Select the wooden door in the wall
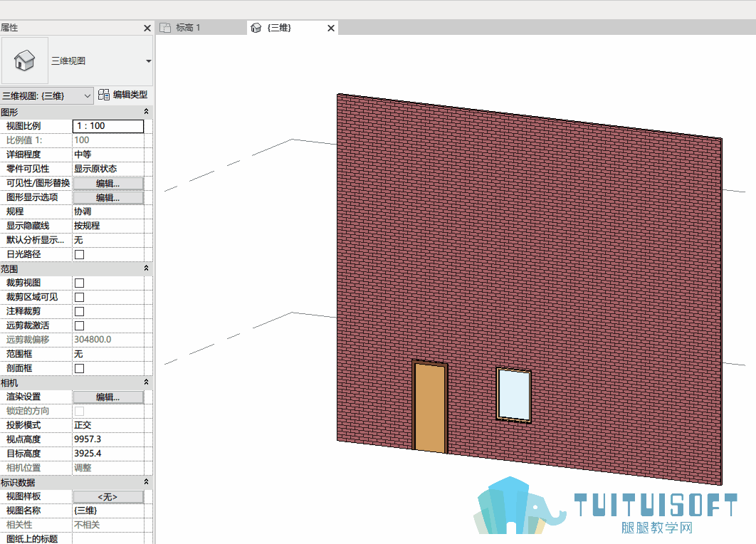756x544 pixels. coord(429,407)
